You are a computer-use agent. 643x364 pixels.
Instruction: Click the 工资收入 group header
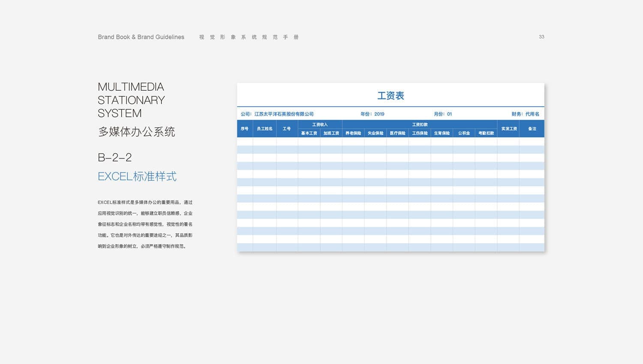click(320, 125)
